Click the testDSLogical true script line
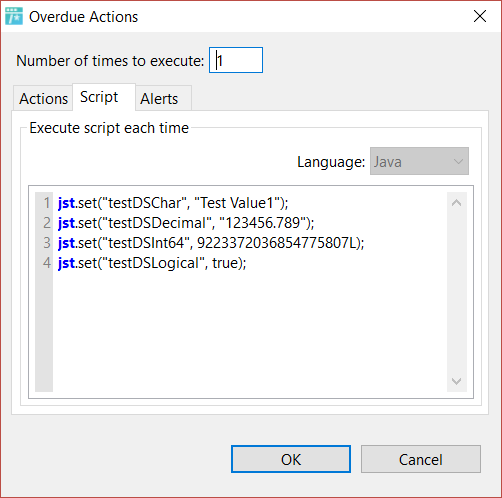The image size is (502, 498). tap(152, 263)
